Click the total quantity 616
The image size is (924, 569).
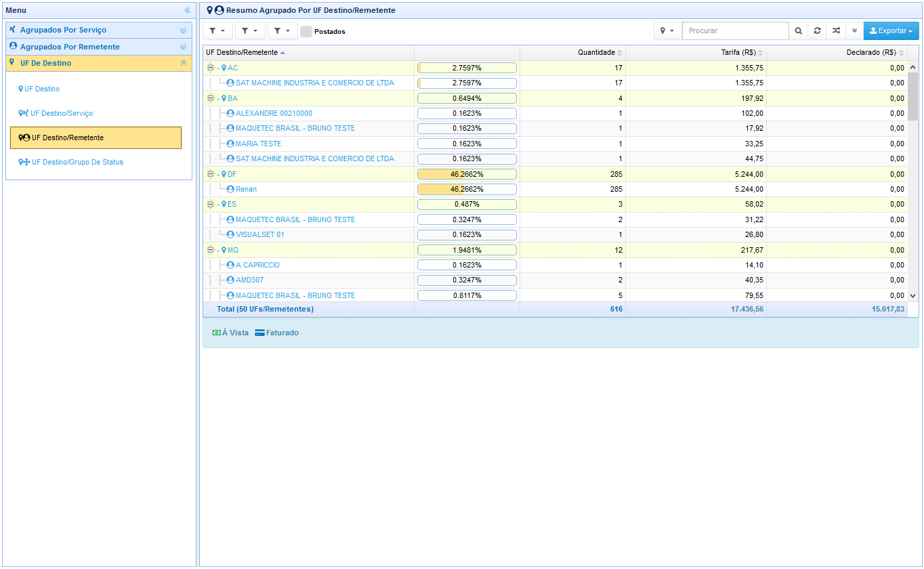click(616, 309)
